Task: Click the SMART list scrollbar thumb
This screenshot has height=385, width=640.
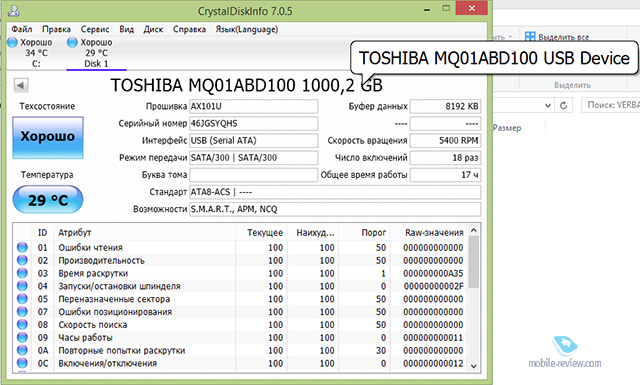Action: 473,262
